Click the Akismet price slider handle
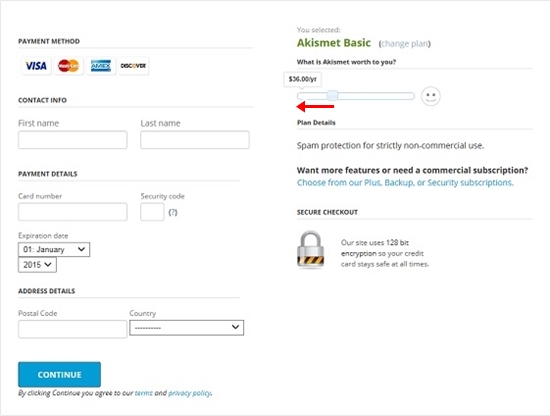This screenshot has width=550, height=416. (x=333, y=95)
